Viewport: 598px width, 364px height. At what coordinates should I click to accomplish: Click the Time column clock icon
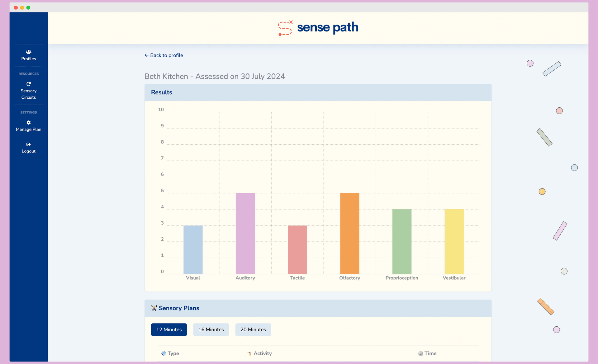(x=420, y=353)
